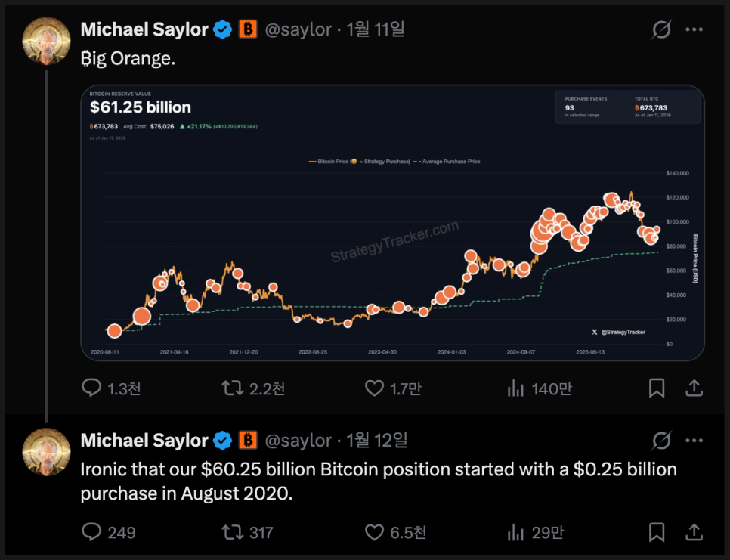Reply to the "Ironic that" tweet
Viewport: 730px width, 560px height.
click(91, 533)
